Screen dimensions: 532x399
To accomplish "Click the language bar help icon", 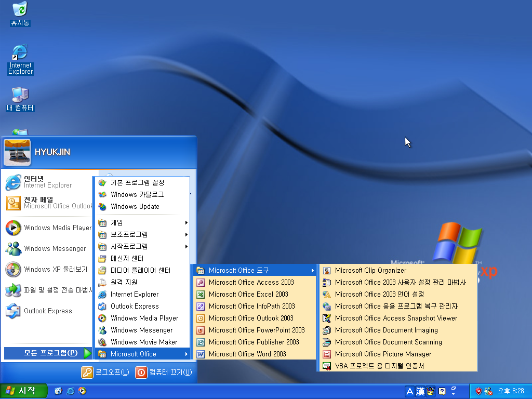I will click(442, 392).
